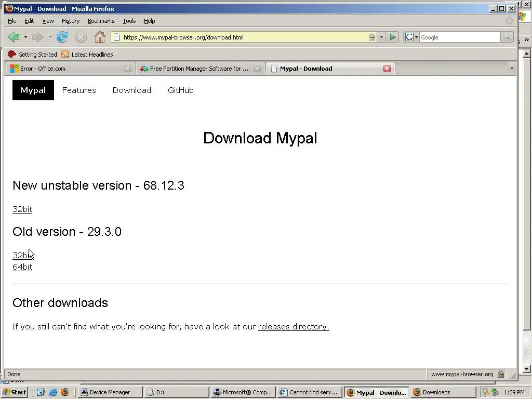The image size is (532, 399).
Task: Click the Mypal logo button
Action: (x=33, y=90)
